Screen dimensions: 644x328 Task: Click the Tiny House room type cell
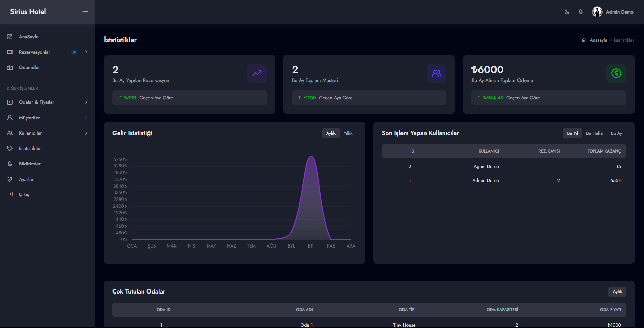pyautogui.click(x=404, y=325)
